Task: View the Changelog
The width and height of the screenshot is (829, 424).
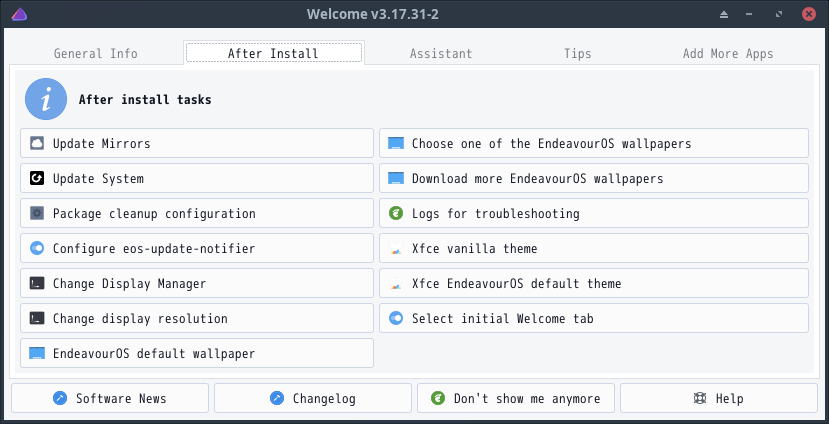Action: point(313,398)
